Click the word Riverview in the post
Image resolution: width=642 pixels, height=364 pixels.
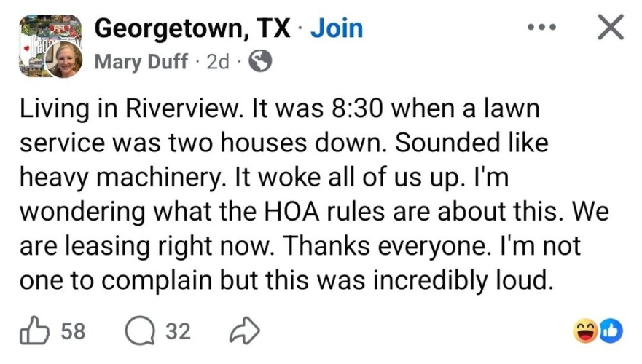click(179, 111)
